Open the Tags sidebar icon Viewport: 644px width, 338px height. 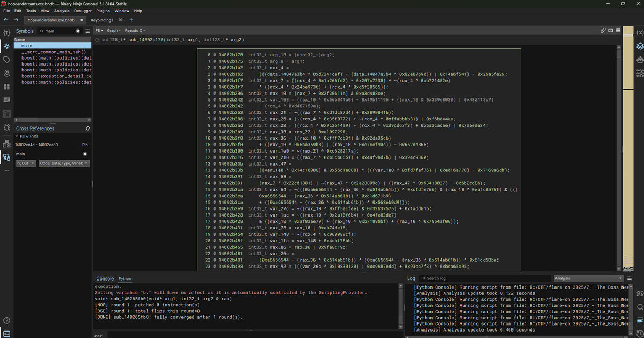tap(7, 60)
